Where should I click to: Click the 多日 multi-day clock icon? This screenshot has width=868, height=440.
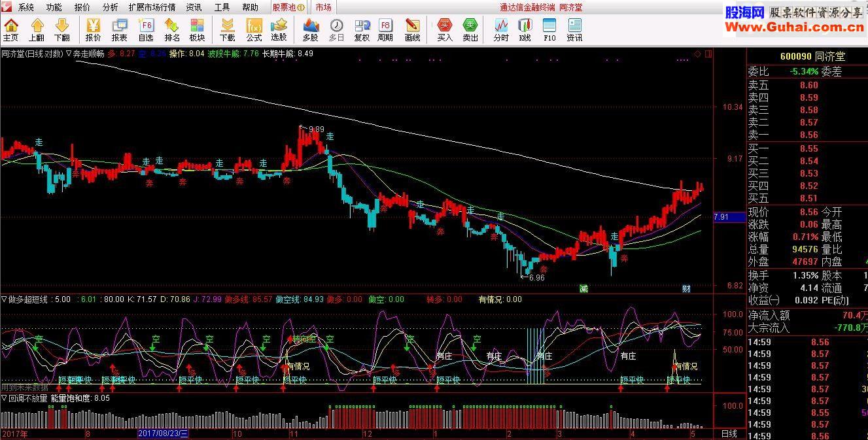click(x=336, y=30)
